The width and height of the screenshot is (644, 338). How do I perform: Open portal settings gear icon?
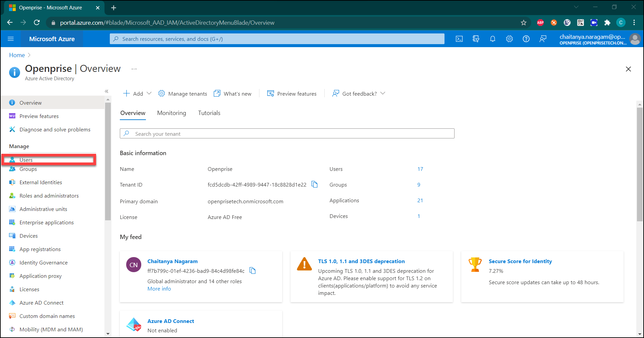[509, 39]
